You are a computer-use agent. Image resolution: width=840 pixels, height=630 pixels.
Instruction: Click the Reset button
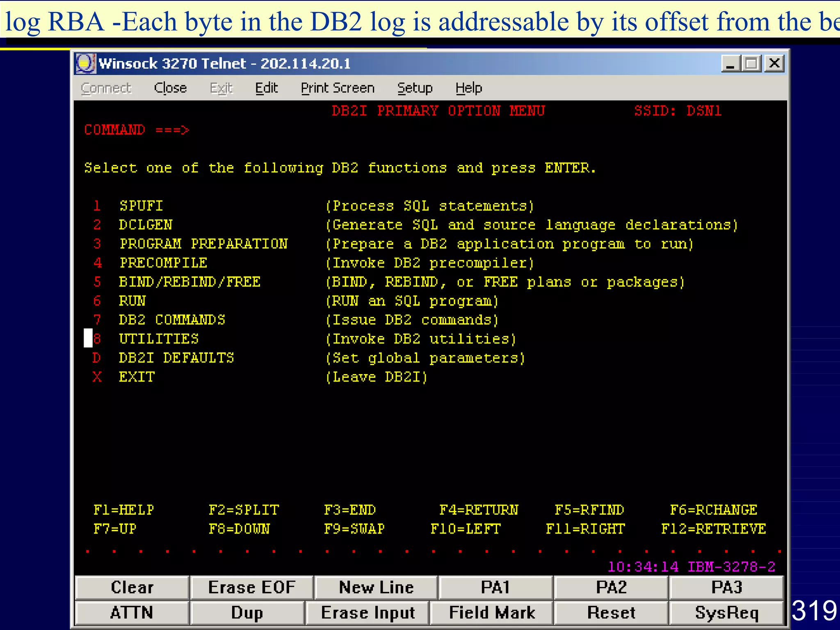611,613
